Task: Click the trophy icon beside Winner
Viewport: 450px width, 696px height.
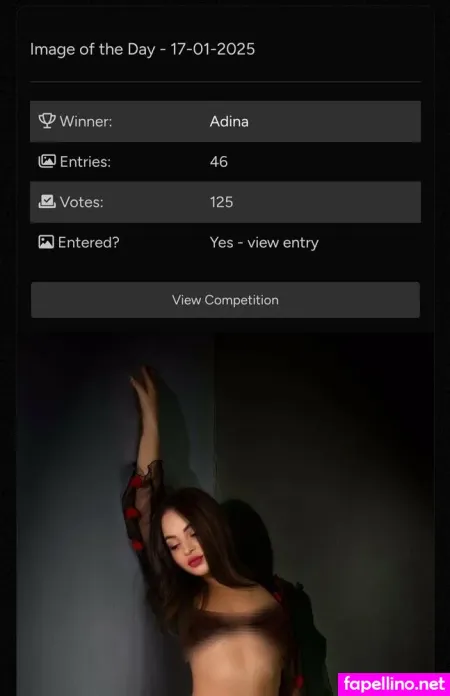Action: 47,121
